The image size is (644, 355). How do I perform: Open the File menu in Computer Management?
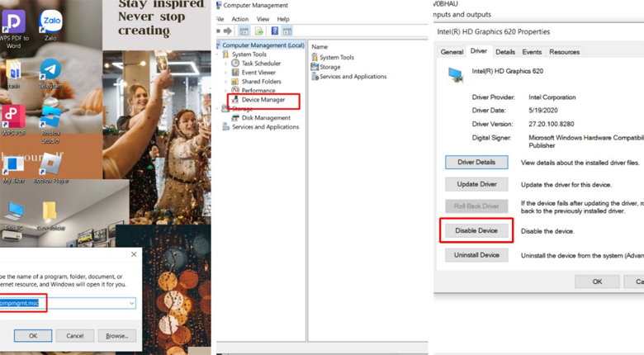220,19
